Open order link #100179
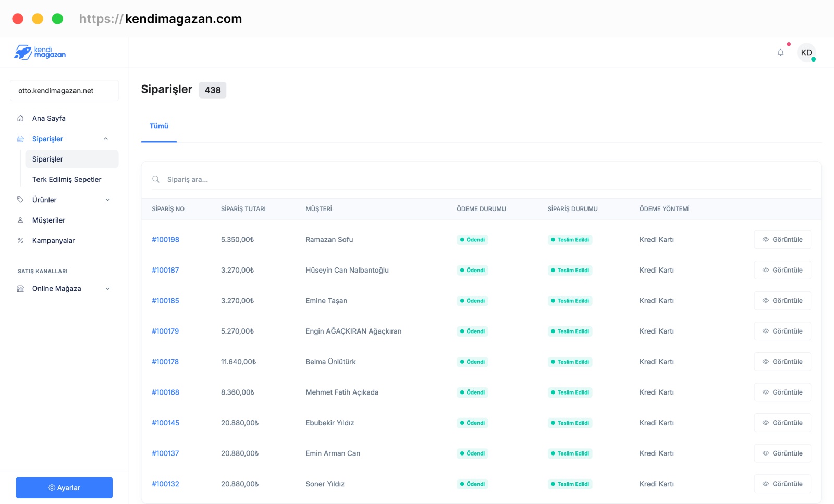 click(x=165, y=331)
